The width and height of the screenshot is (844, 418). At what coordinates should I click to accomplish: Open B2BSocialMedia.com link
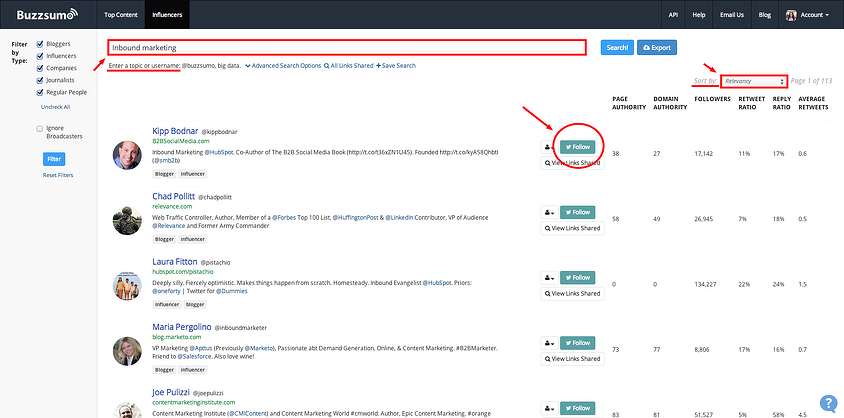pyautogui.click(x=181, y=141)
